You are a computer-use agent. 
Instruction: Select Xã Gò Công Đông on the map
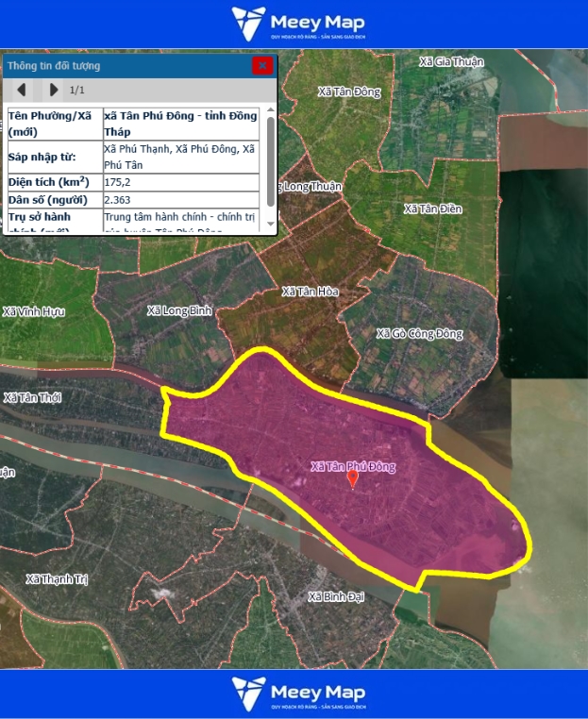point(419,333)
